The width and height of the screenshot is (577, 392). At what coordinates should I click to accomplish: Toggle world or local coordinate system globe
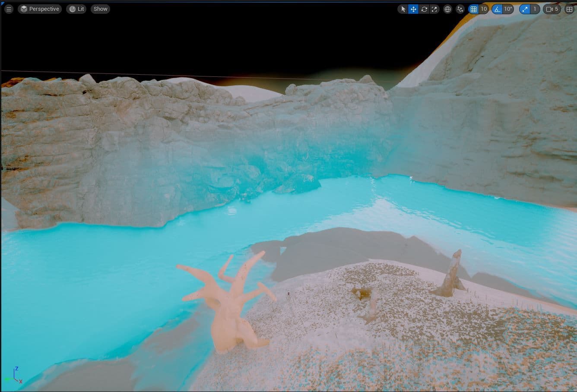(x=447, y=9)
